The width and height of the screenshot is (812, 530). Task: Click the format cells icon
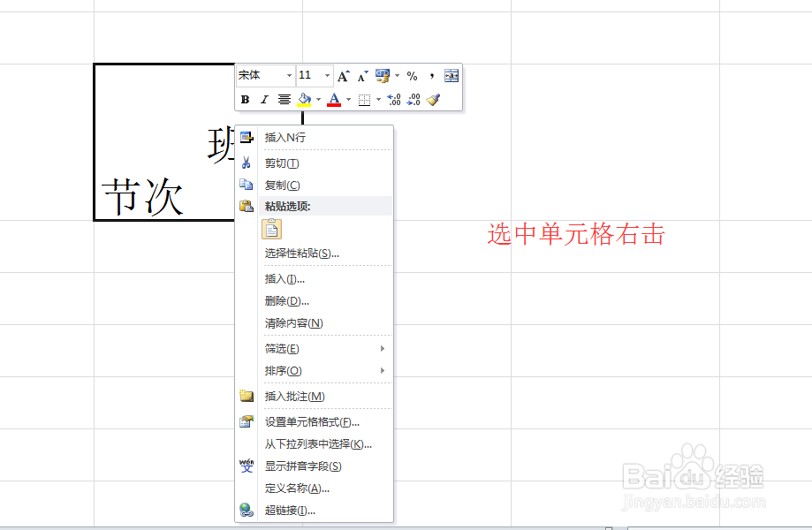[247, 422]
